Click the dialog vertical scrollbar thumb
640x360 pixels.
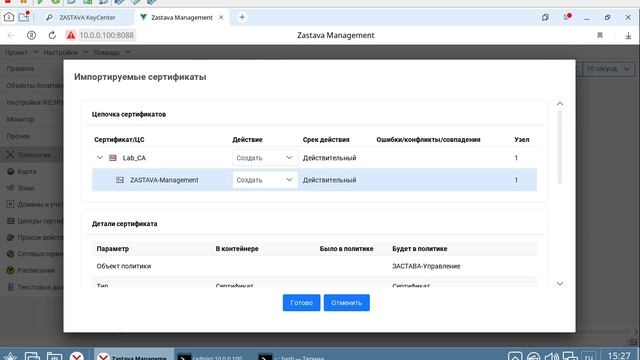[x=560, y=147]
